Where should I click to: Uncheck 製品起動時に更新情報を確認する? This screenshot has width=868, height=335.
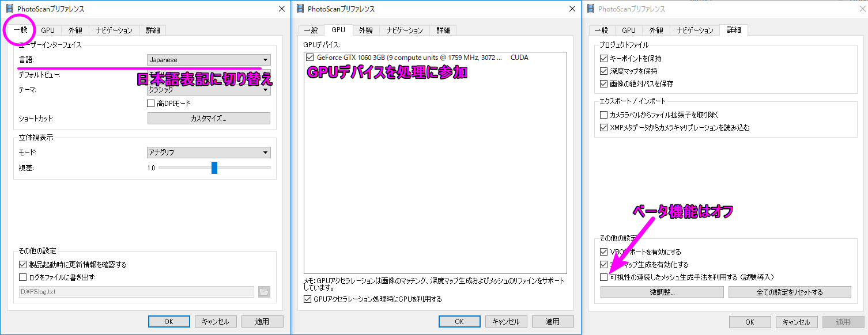[x=22, y=265]
